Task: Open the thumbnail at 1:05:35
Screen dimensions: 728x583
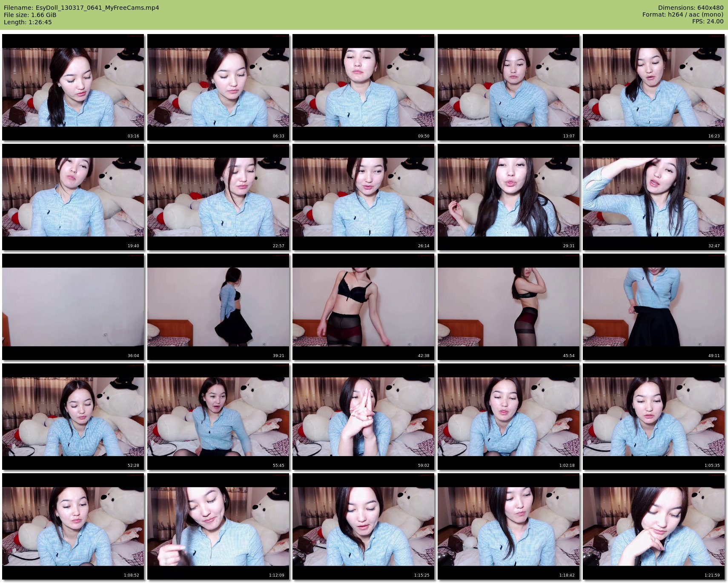Action: coord(654,417)
